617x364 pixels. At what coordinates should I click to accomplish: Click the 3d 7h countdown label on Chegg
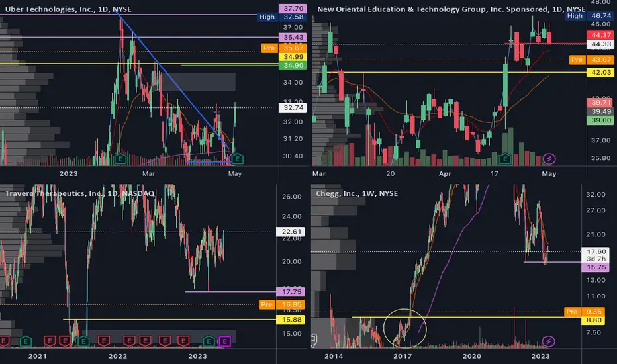point(596,259)
